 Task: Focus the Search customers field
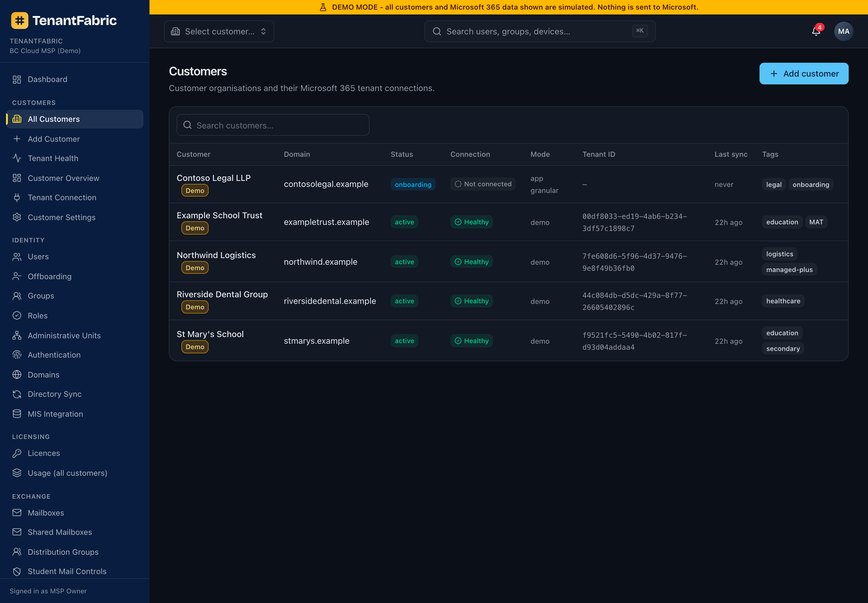point(273,125)
